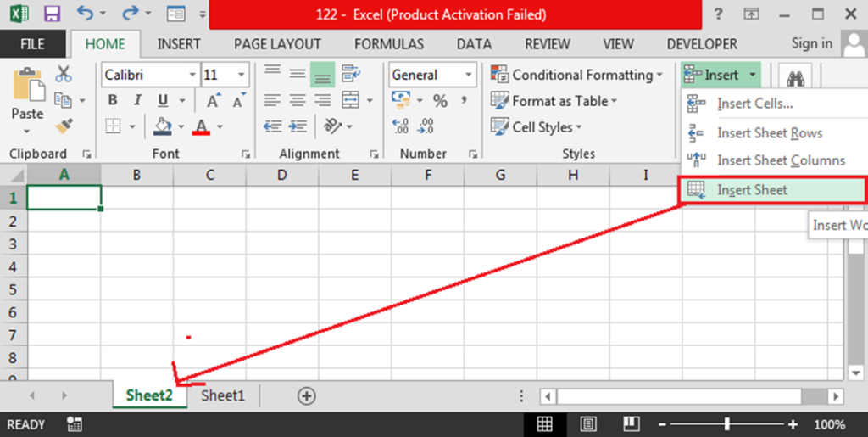Click the Increase Font Size icon
The image size is (868, 437).
(214, 101)
